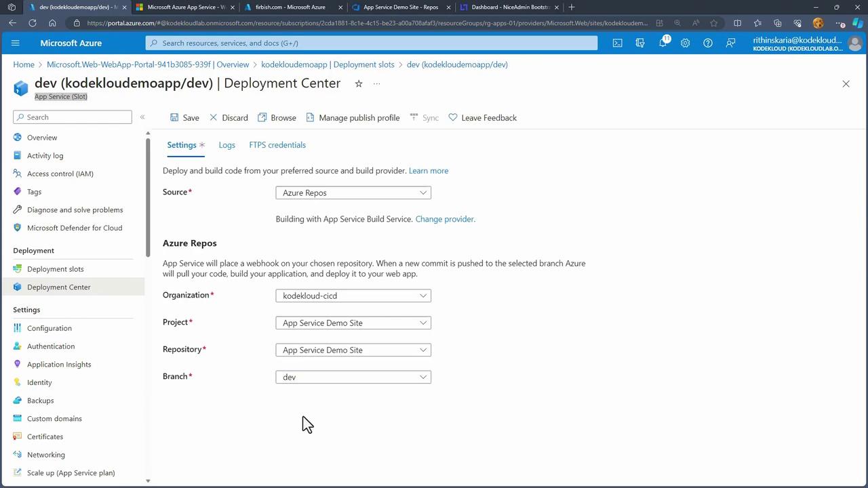The width and height of the screenshot is (868, 488).
Task: Switch to App Service Demo Site Repos tab
Action: (x=400, y=7)
